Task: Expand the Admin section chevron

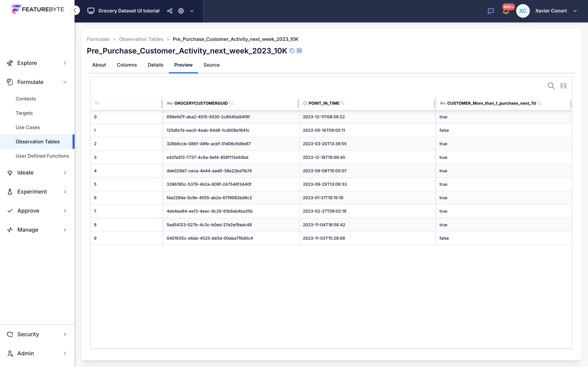Action: pyautogui.click(x=65, y=353)
